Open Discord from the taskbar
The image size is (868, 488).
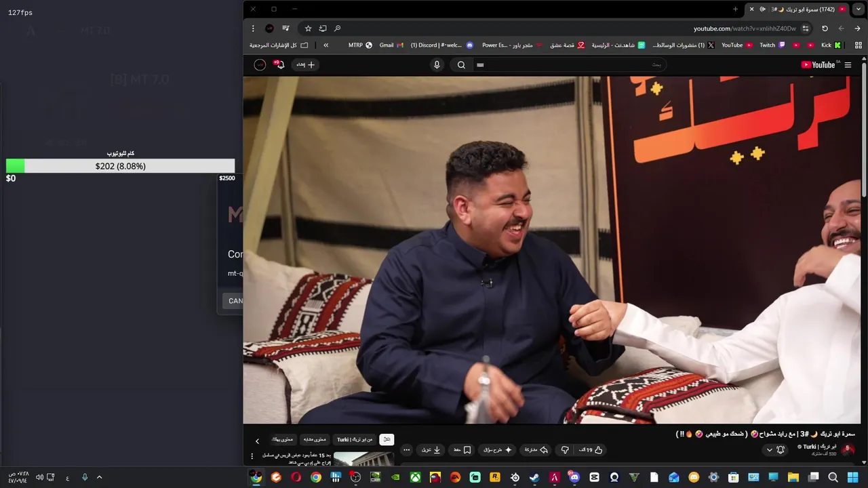pos(575,477)
